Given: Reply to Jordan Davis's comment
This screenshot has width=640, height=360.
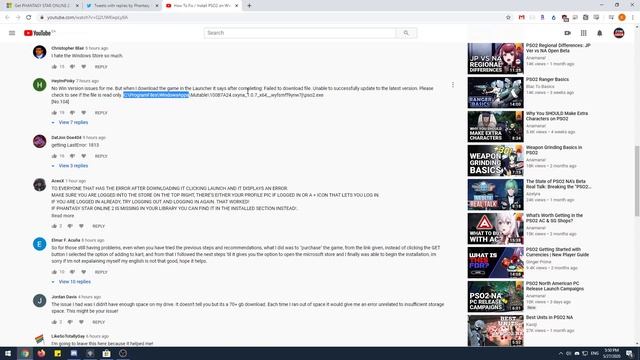Looking at the screenshot, I should [98, 322].
